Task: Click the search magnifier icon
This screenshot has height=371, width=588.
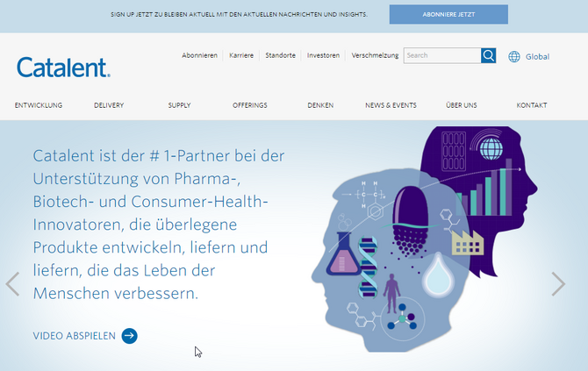Action: pyautogui.click(x=488, y=55)
